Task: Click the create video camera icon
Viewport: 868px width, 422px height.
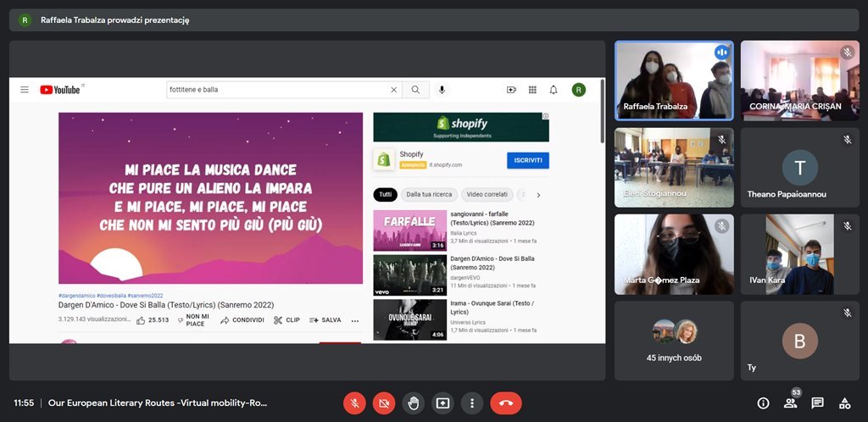Action: [x=511, y=90]
